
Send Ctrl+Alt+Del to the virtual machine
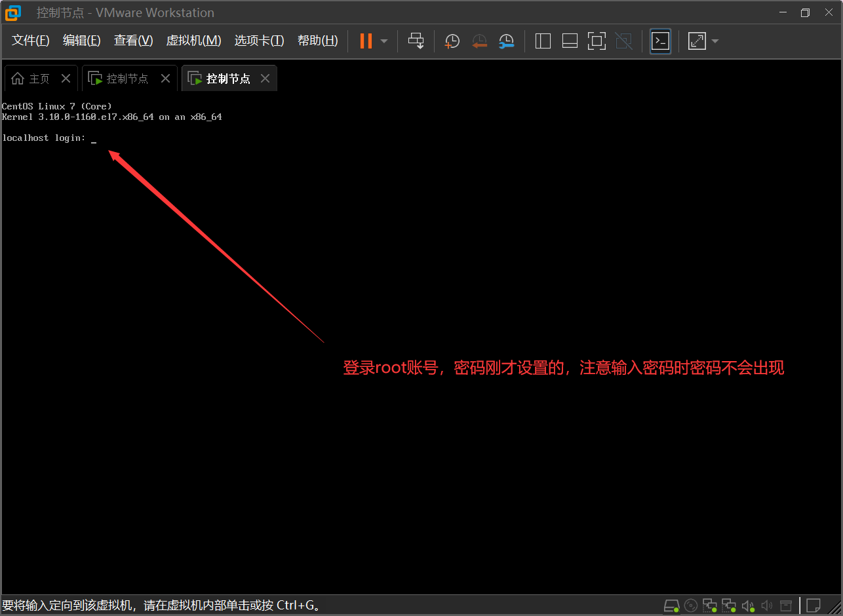pos(416,41)
